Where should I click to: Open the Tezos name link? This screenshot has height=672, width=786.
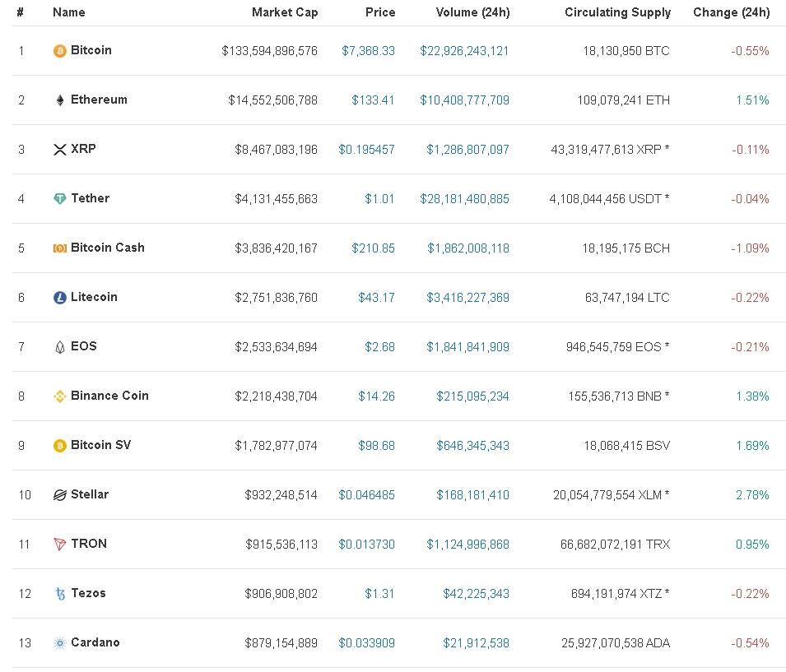tap(88, 593)
